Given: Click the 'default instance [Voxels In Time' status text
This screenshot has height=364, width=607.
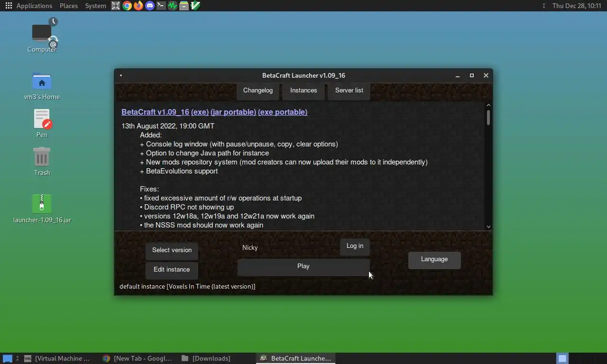Looking at the screenshot, I should [x=187, y=286].
